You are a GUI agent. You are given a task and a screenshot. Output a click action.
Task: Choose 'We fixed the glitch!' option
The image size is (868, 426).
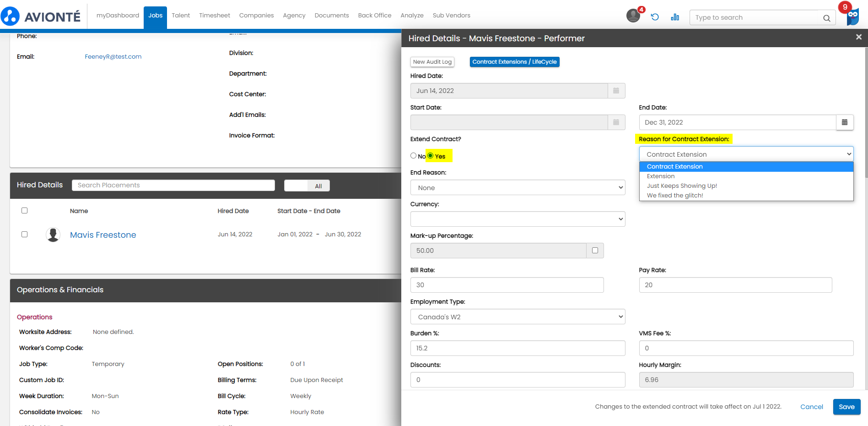746,196
